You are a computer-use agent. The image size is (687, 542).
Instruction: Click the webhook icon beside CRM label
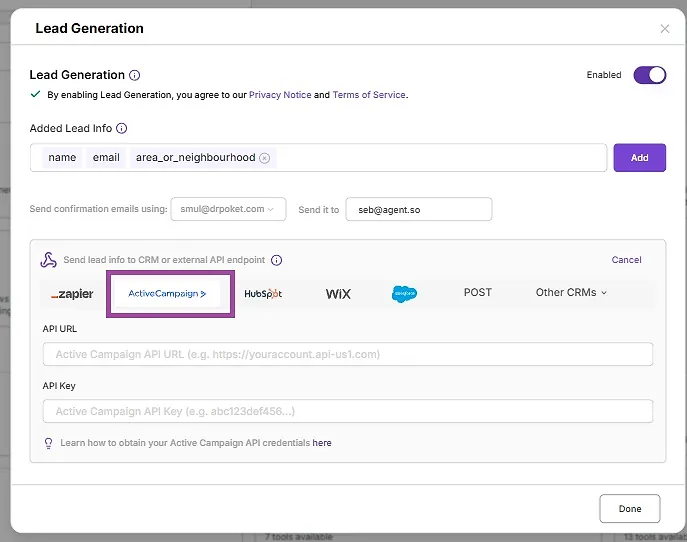point(49,260)
